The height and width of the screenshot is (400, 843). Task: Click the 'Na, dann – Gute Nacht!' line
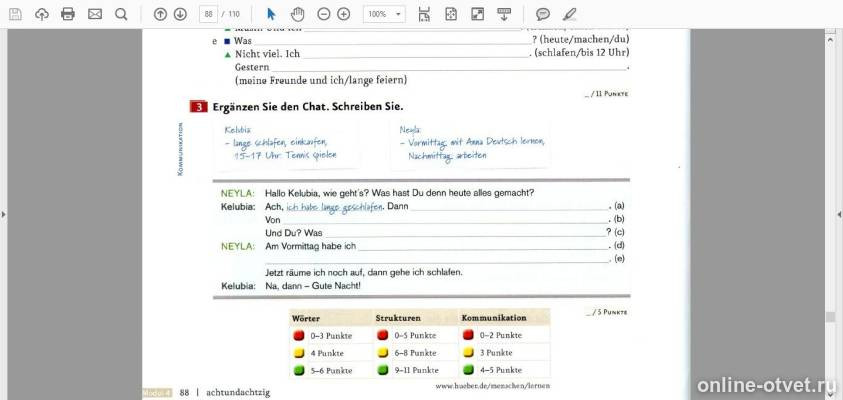[x=313, y=286]
